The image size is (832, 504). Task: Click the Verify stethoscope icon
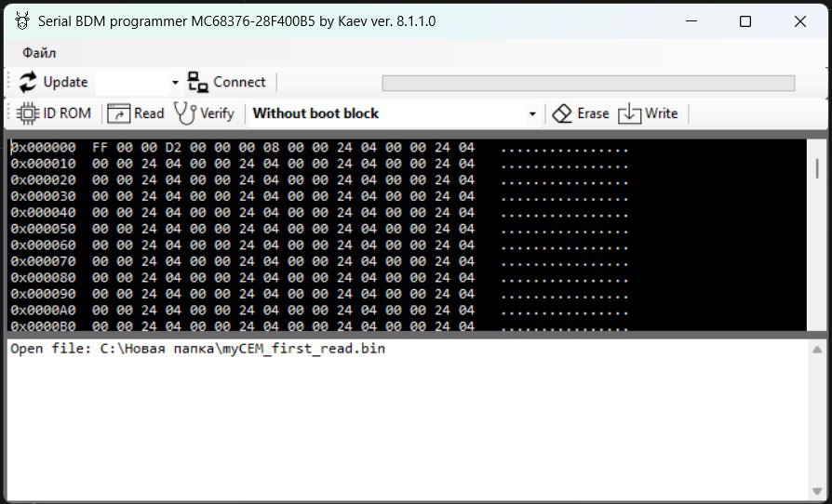click(185, 113)
